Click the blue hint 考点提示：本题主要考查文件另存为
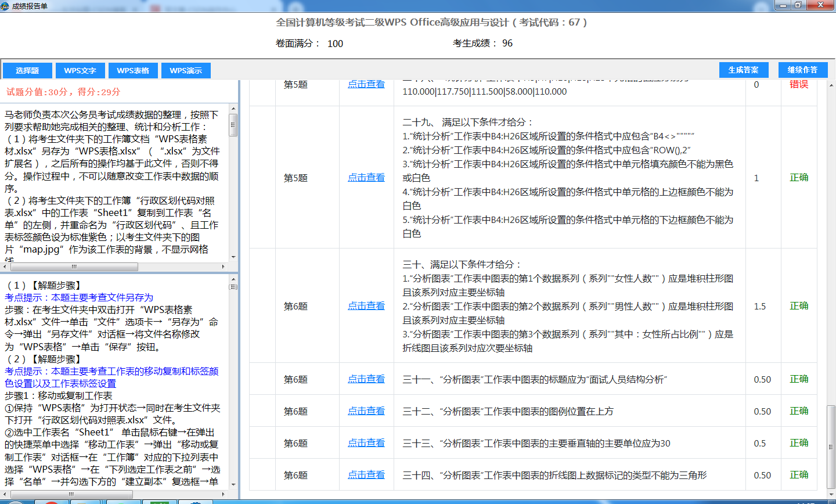 (x=79, y=297)
